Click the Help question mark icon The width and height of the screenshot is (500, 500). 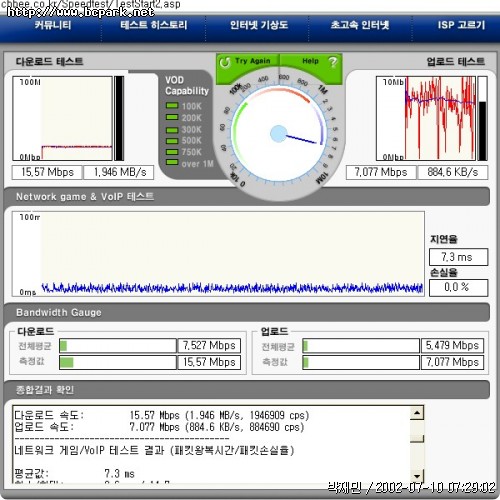[x=333, y=62]
